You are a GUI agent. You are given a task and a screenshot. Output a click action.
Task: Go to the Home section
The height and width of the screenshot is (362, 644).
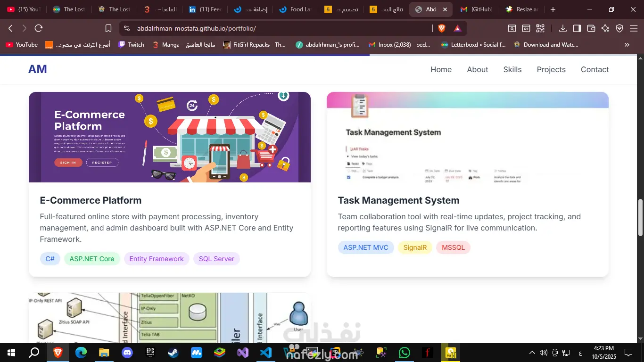[441, 69]
